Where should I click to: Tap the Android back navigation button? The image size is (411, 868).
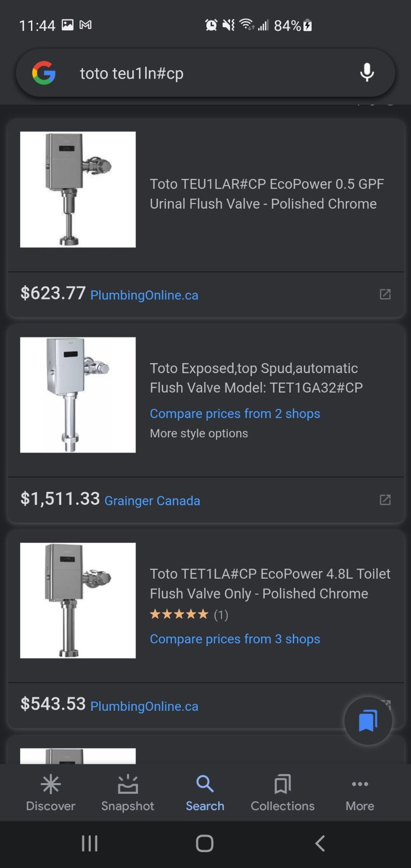point(320,843)
